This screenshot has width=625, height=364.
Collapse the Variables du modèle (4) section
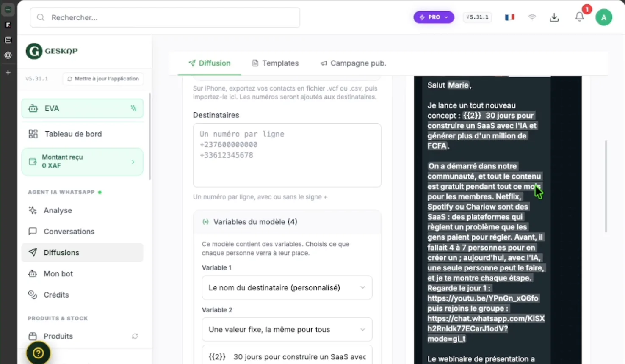point(287,222)
